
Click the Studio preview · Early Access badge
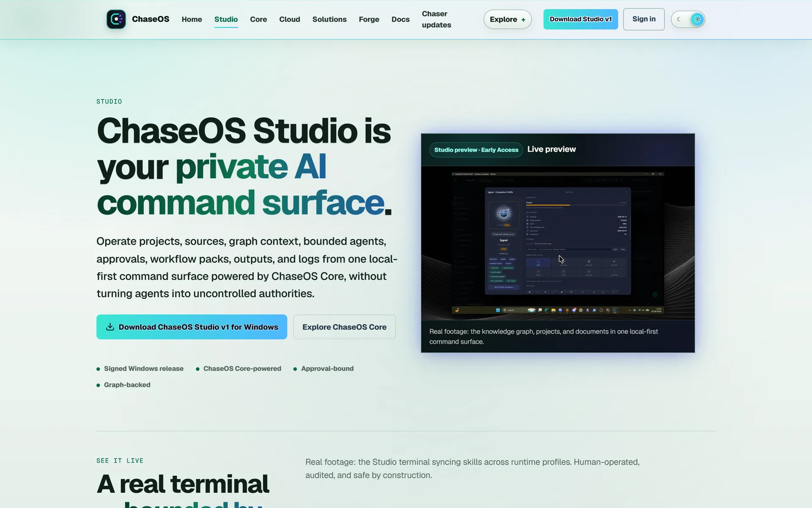click(x=476, y=150)
